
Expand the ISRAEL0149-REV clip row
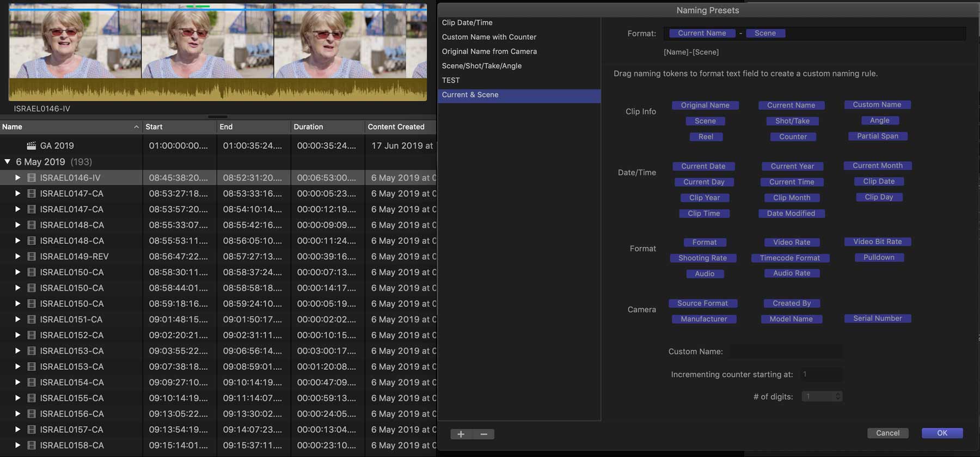coord(17,257)
